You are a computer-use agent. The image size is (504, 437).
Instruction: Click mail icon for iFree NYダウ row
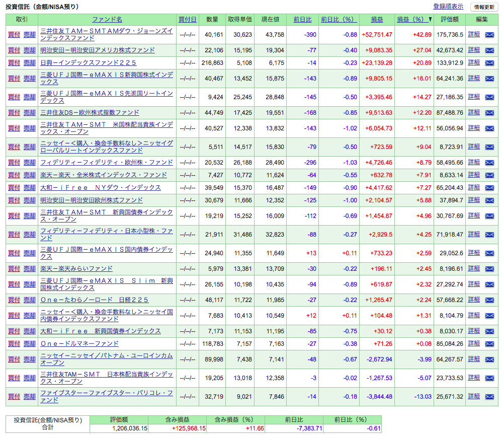tap(489, 188)
